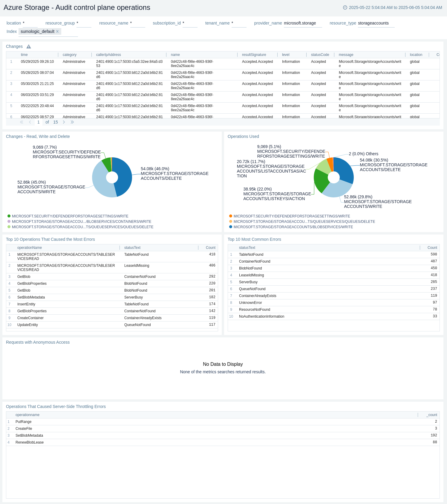Select CreateContainer row in errors table

[x=112, y=318]
